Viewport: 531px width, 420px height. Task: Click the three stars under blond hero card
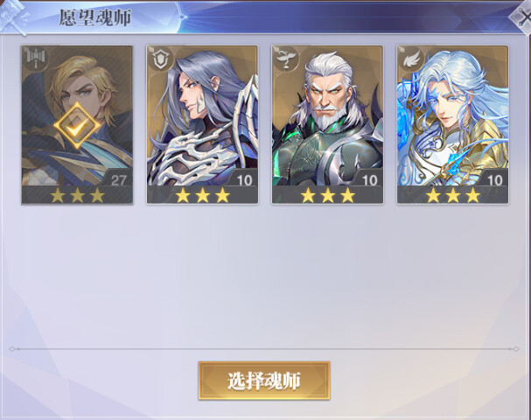tap(77, 195)
